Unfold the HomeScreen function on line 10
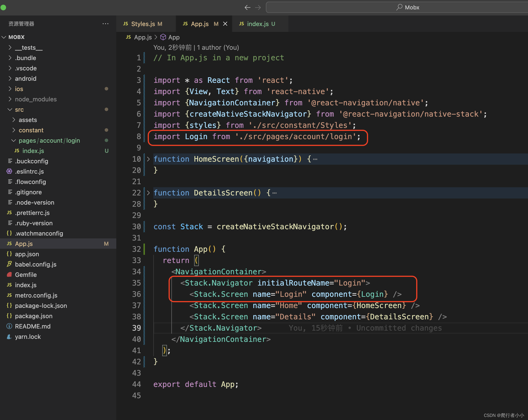 tap(148, 159)
